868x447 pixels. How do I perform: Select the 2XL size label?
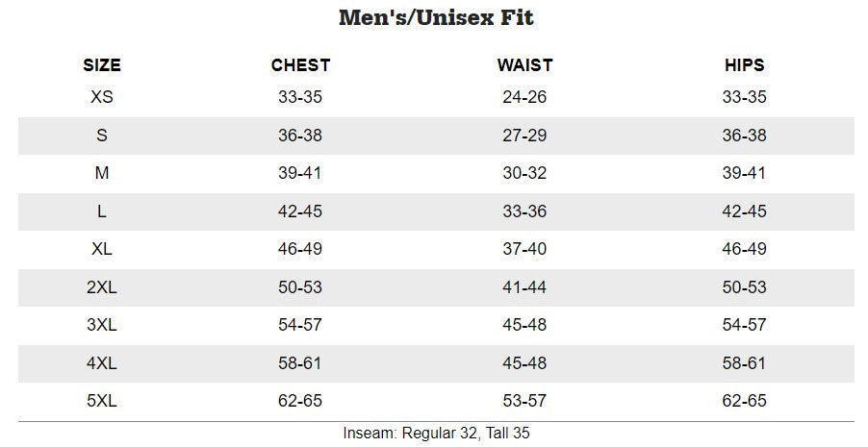click(102, 287)
